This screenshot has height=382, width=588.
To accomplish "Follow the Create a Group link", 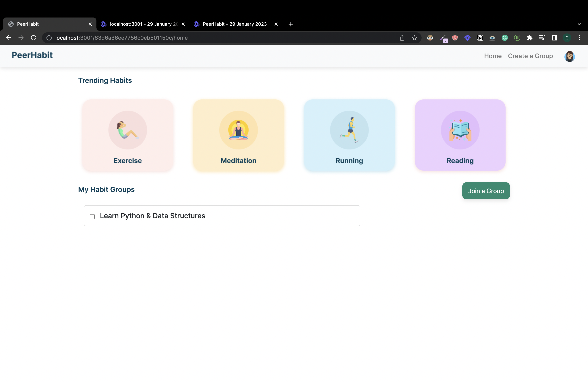I will click(x=530, y=56).
